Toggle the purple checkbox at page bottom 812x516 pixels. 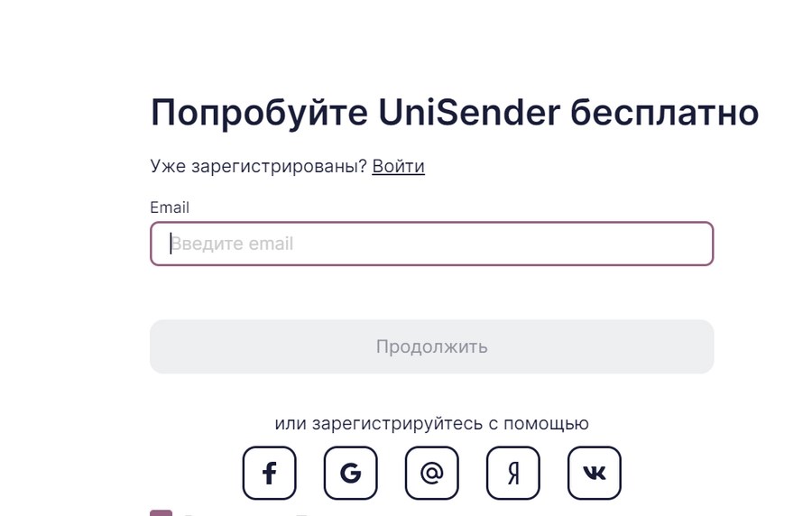(161, 512)
